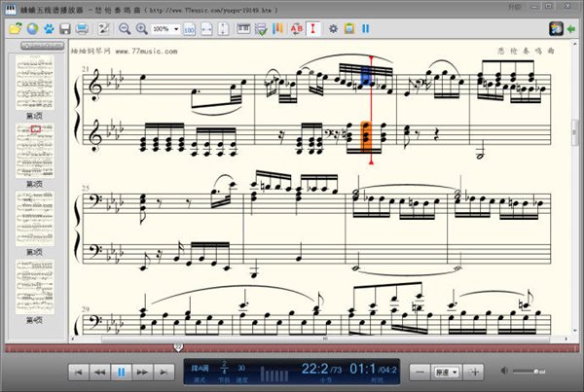Click the green back arrow icon
The height and width of the screenshot is (392, 584).
571,29
